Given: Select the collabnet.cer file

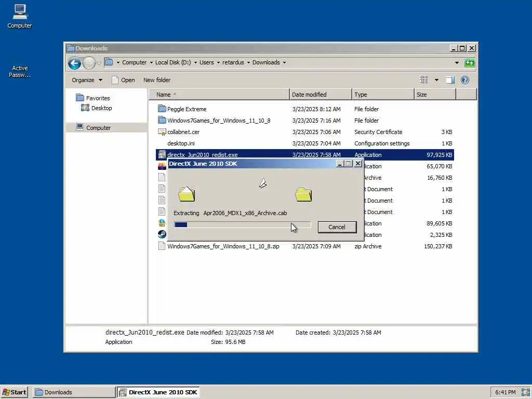Looking at the screenshot, I should tap(183, 132).
